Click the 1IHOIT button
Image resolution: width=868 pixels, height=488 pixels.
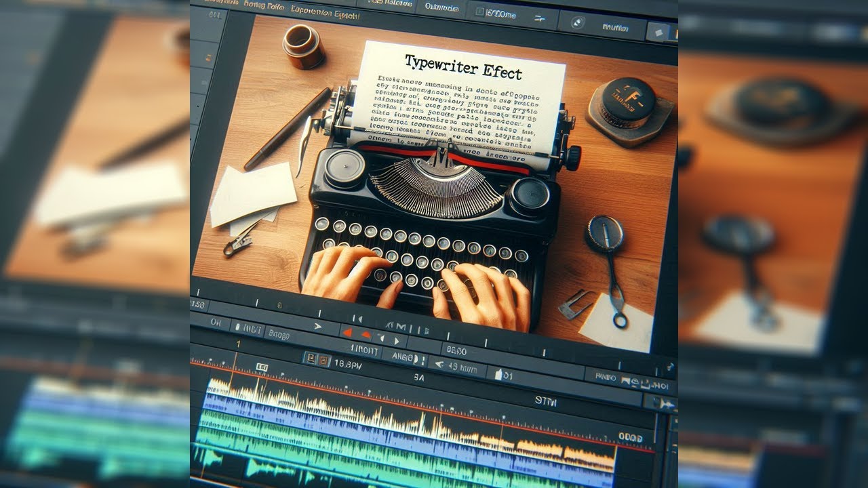point(364,350)
